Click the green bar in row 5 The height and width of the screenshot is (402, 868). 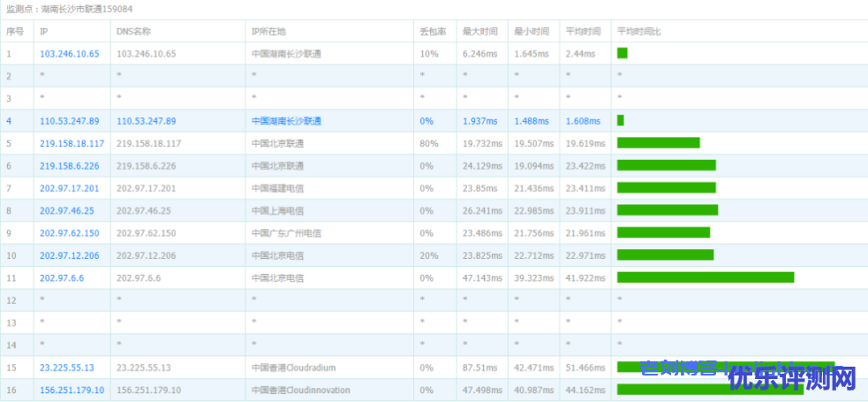coord(658,143)
